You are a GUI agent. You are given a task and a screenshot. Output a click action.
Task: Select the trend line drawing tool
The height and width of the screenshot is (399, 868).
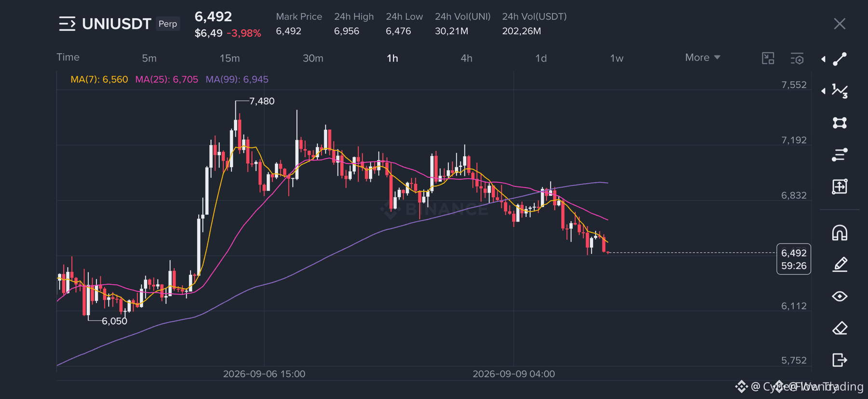tap(840, 59)
